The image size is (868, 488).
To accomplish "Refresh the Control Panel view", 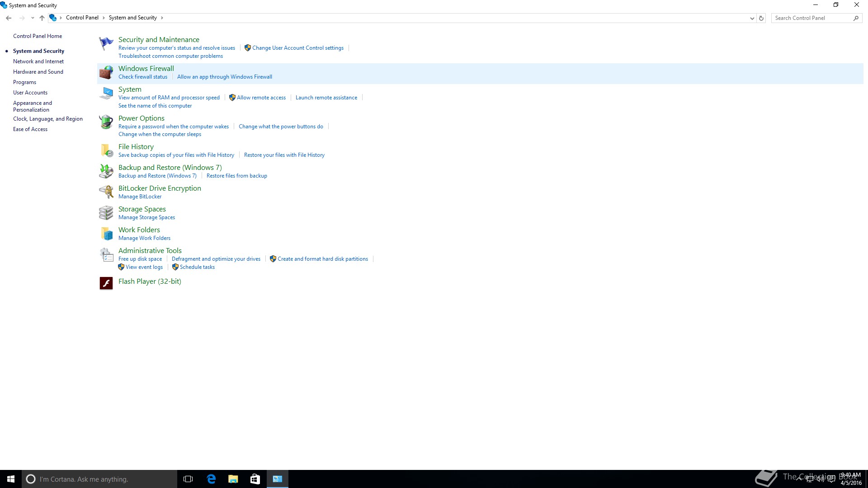I will pos(761,18).
